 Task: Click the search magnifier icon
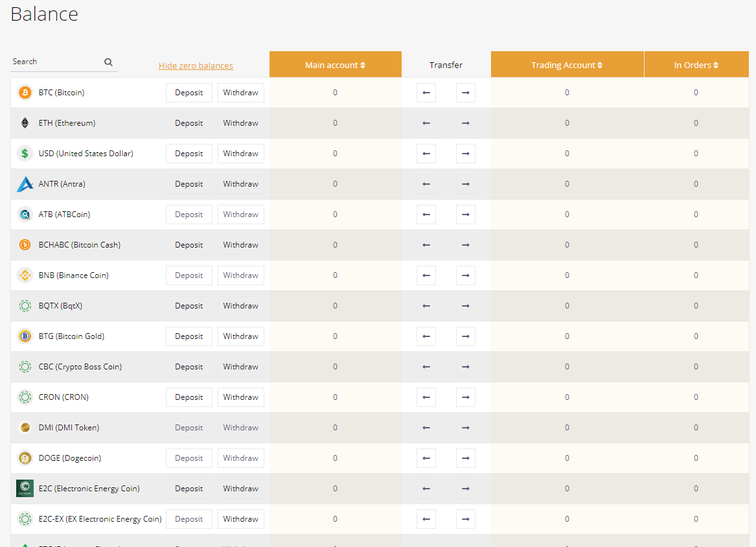(108, 62)
